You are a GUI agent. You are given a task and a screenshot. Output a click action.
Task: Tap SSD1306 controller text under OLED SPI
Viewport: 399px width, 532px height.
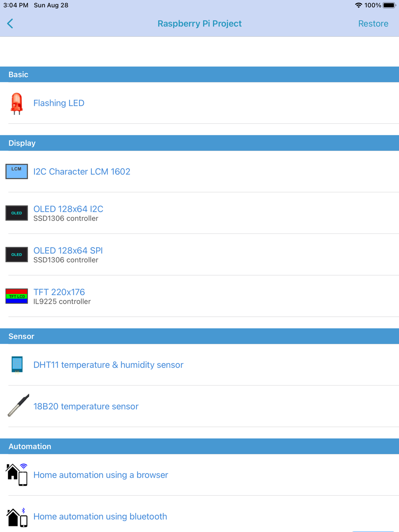pyautogui.click(x=66, y=260)
